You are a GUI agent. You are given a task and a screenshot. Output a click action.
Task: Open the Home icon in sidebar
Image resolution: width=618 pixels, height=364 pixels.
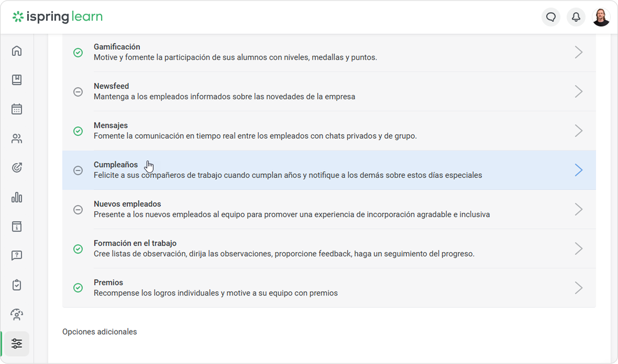(17, 51)
